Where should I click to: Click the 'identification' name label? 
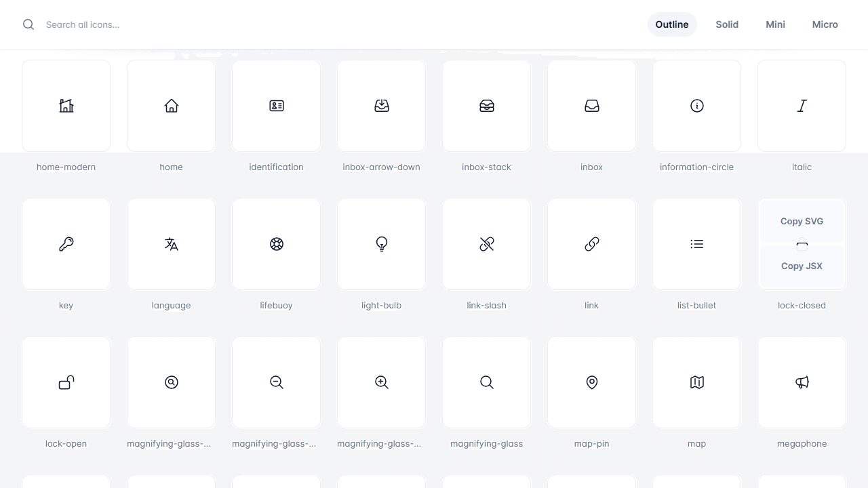click(276, 167)
